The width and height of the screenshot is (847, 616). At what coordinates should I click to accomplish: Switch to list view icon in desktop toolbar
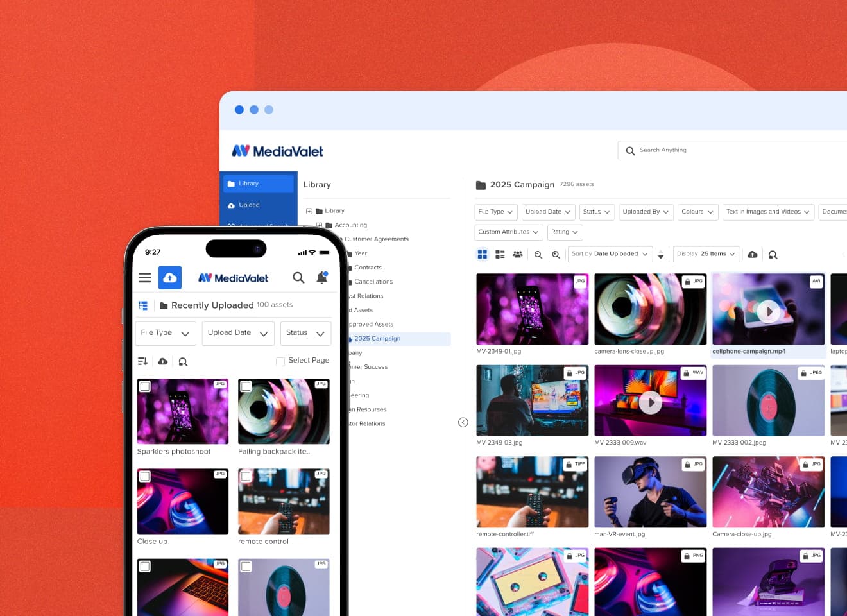(x=500, y=254)
